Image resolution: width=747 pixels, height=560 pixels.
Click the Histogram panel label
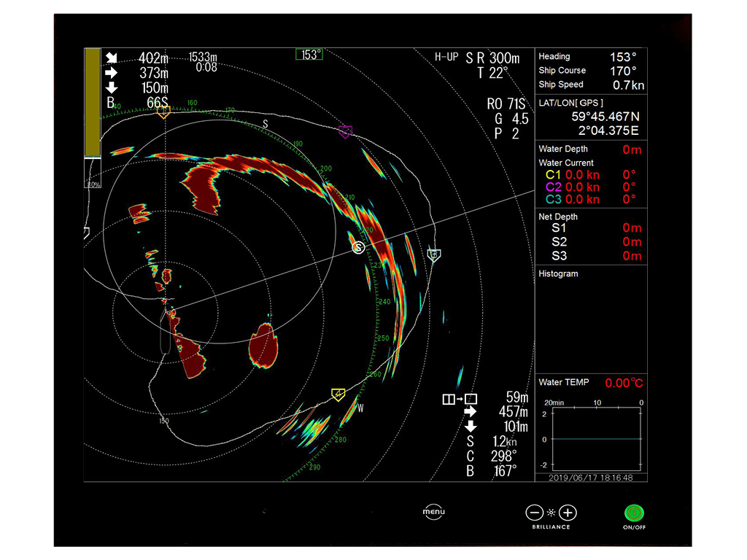click(558, 274)
